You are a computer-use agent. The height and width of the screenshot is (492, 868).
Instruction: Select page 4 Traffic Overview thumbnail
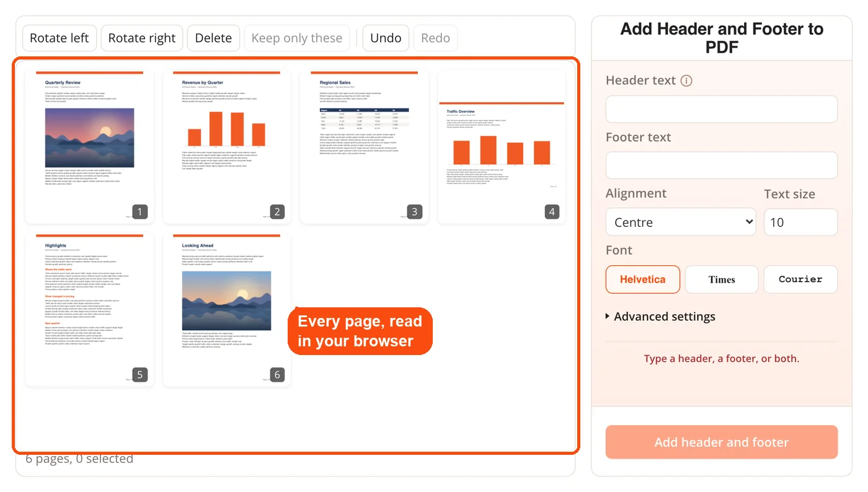point(502,146)
